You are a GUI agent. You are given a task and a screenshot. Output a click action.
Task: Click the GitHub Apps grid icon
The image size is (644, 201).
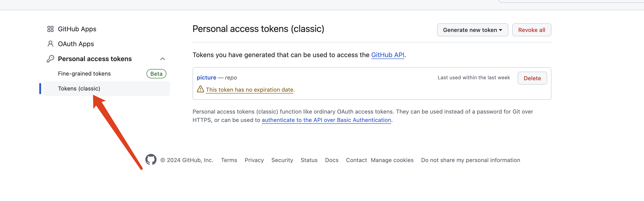pos(50,29)
